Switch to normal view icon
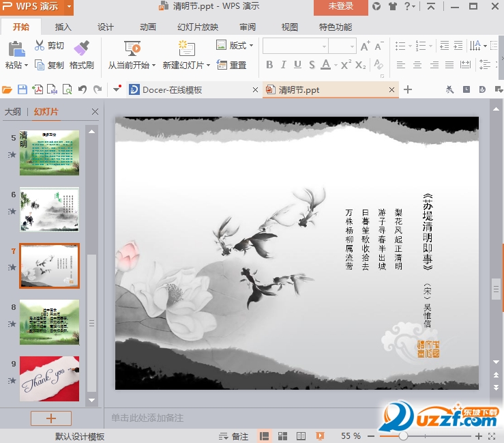 [x=264, y=436]
